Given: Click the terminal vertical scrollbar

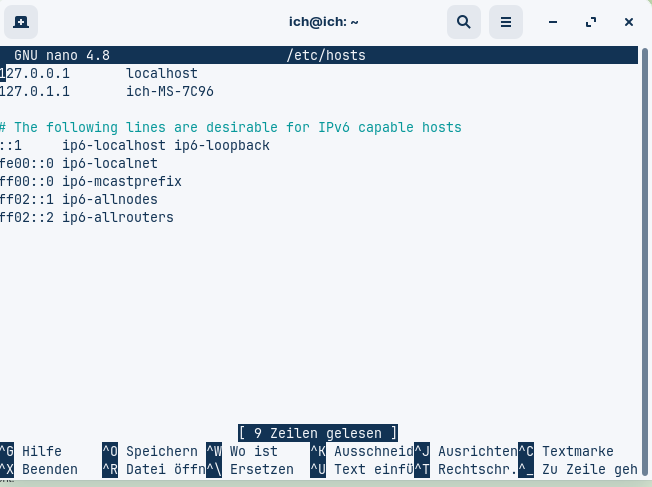Looking at the screenshot, I should 645,262.
